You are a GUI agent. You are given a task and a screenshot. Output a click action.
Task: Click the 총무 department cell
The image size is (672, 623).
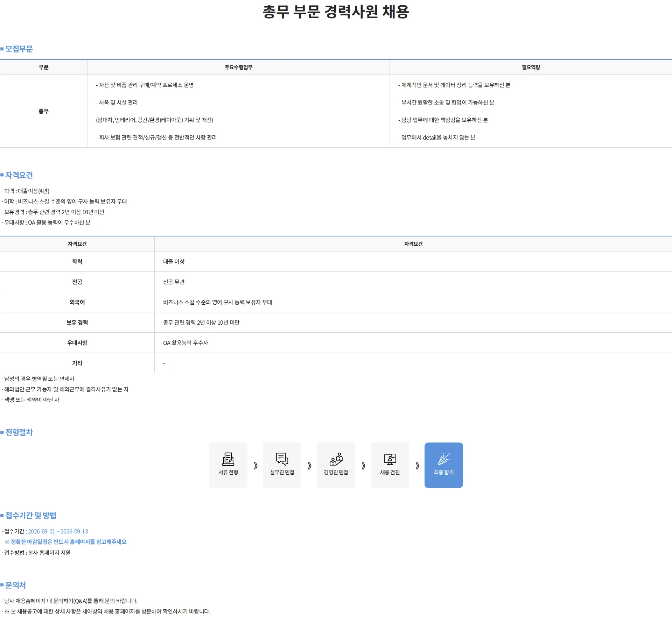43,111
